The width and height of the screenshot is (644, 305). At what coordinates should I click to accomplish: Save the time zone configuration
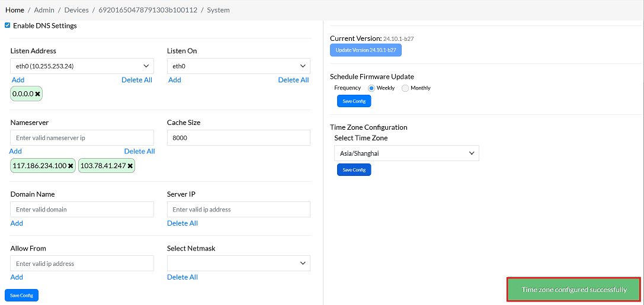(354, 170)
